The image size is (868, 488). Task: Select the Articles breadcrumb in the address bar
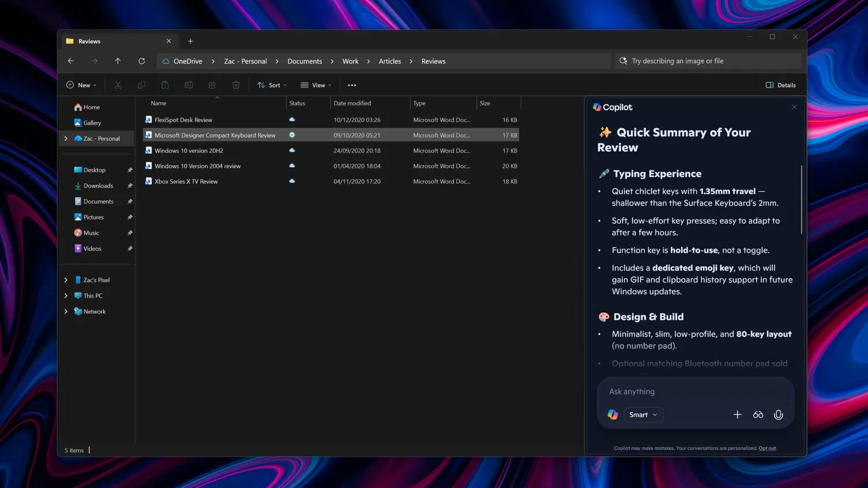click(389, 61)
